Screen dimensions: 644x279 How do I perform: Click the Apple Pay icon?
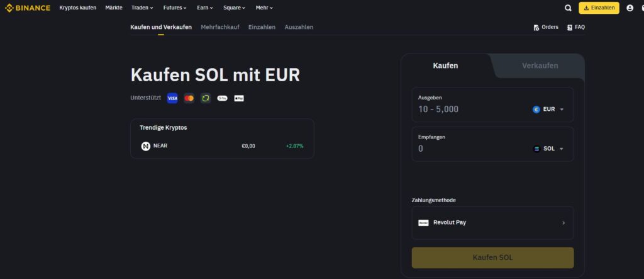pos(239,98)
